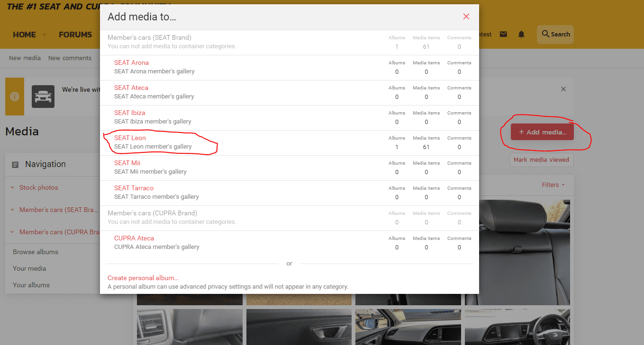This screenshot has width=644, height=345.
Task: Choose the CUPRA Ateca category
Action: (134, 238)
